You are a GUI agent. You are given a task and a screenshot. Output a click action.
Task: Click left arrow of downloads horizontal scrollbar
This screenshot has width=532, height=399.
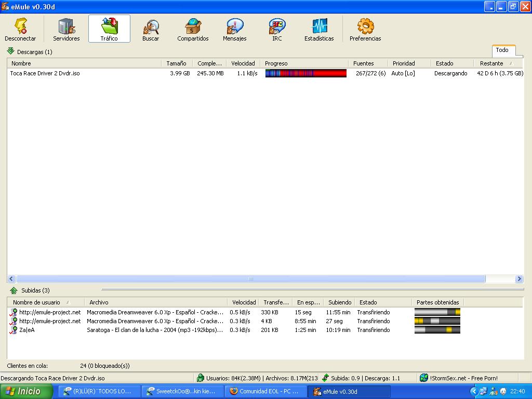[11, 279]
